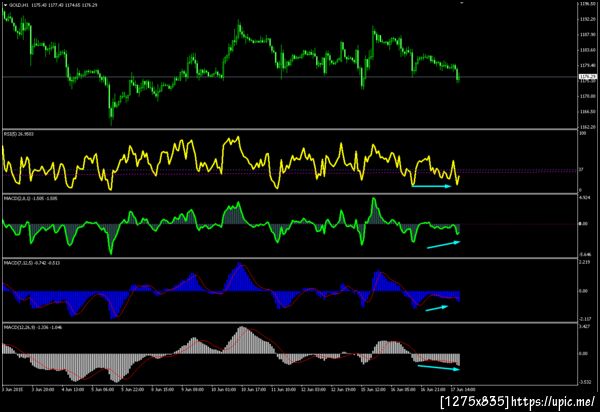Click the RSI scale value 100

583,134
